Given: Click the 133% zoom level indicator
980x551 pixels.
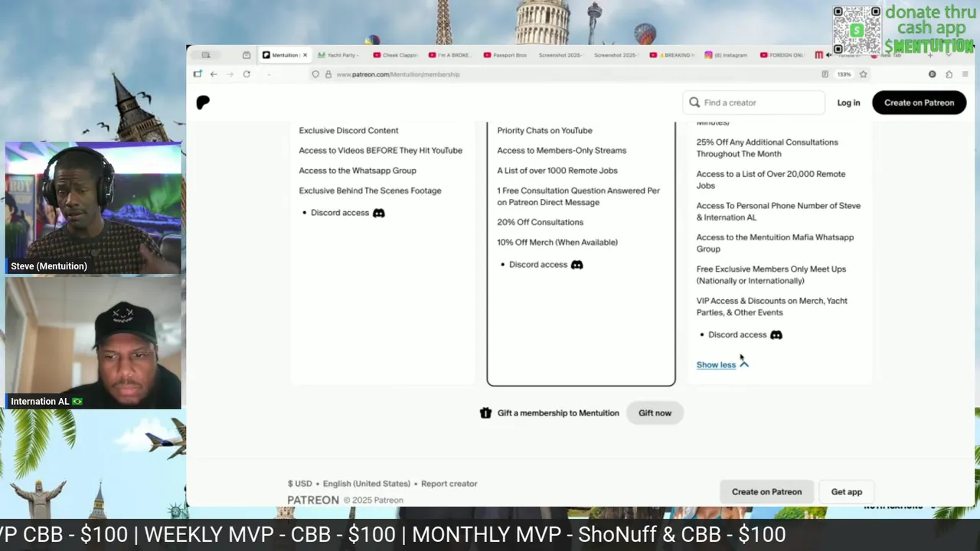Looking at the screenshot, I should click(x=844, y=74).
